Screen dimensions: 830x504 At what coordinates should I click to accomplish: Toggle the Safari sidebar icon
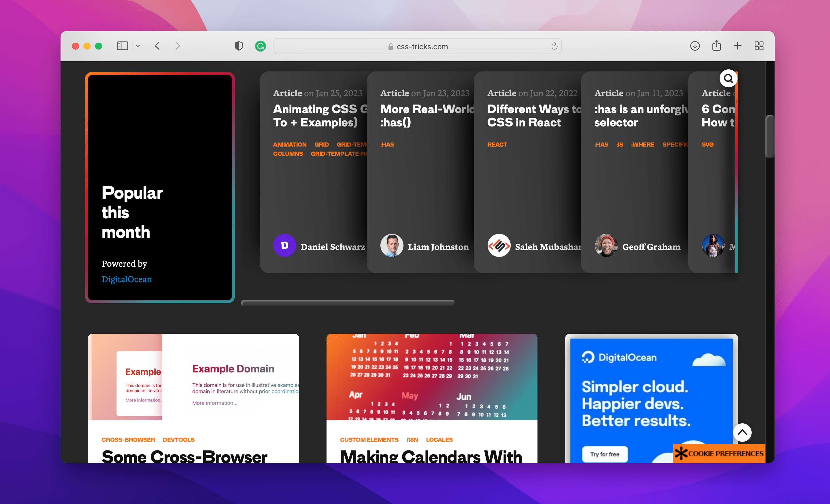[122, 46]
